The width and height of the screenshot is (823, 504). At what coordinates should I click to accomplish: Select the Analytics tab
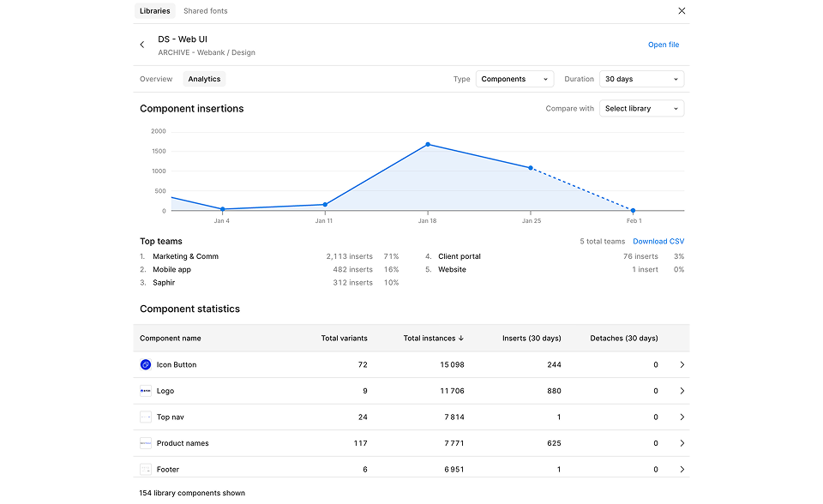coord(204,79)
